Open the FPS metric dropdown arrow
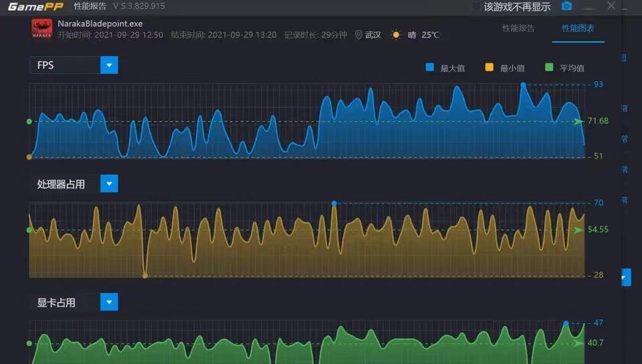642x364 pixels. click(x=109, y=65)
